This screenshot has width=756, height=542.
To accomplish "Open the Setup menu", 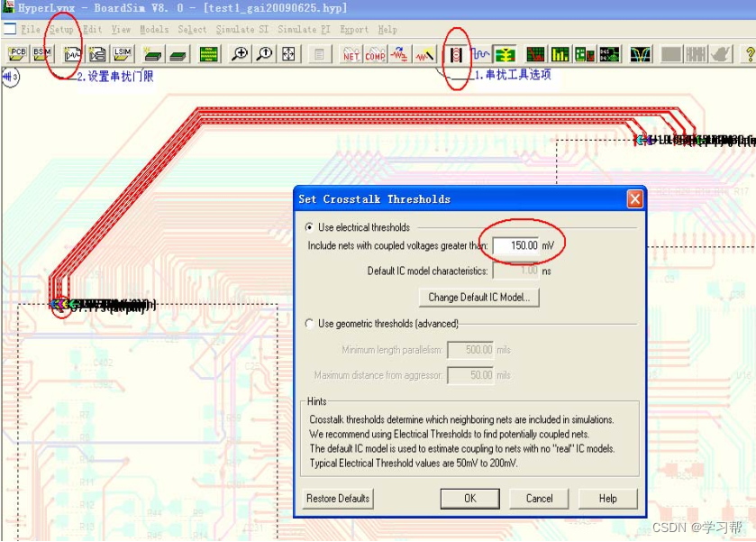I will click(61, 30).
